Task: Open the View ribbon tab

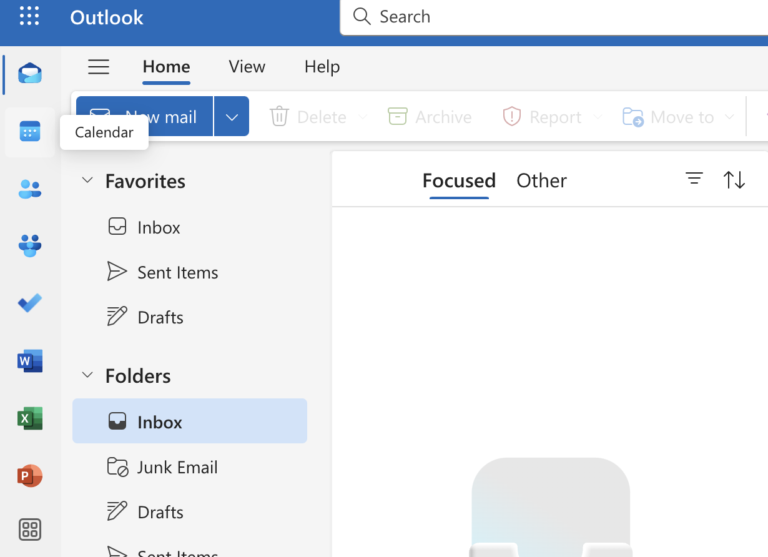Action: coord(247,67)
